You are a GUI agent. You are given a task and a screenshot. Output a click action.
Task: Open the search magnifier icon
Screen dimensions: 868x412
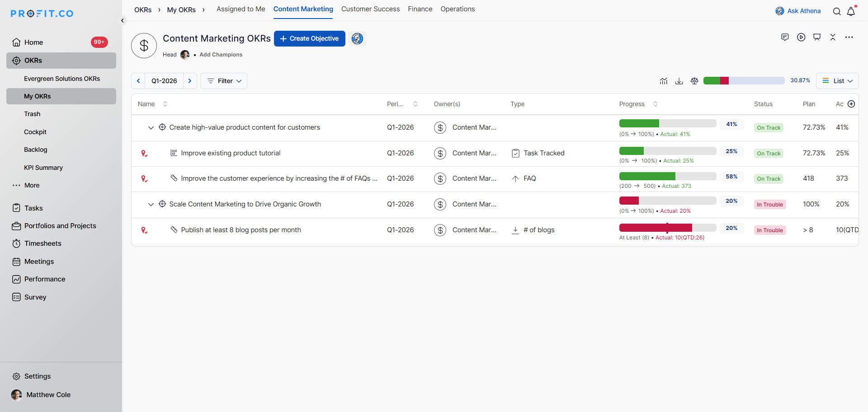(837, 11)
